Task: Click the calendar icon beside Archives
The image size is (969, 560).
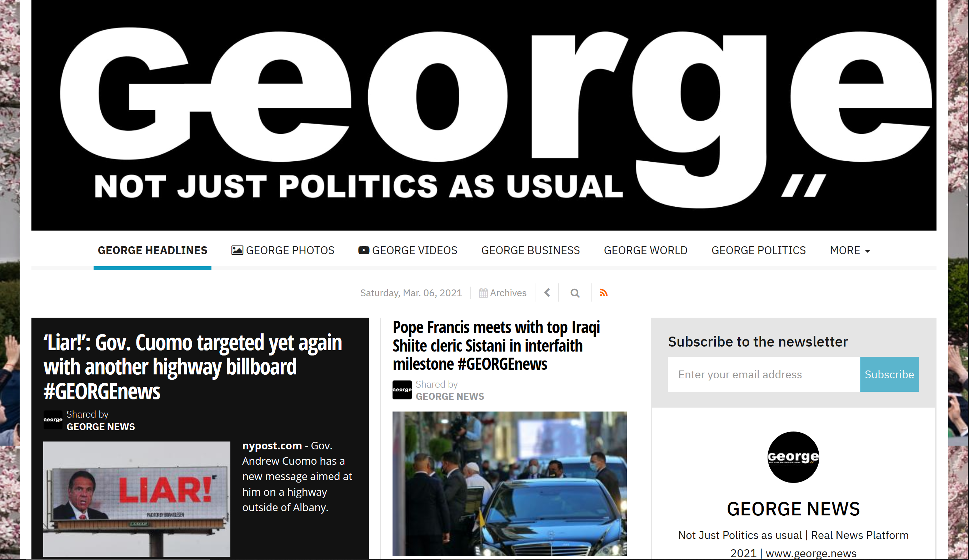Action: 483,293
